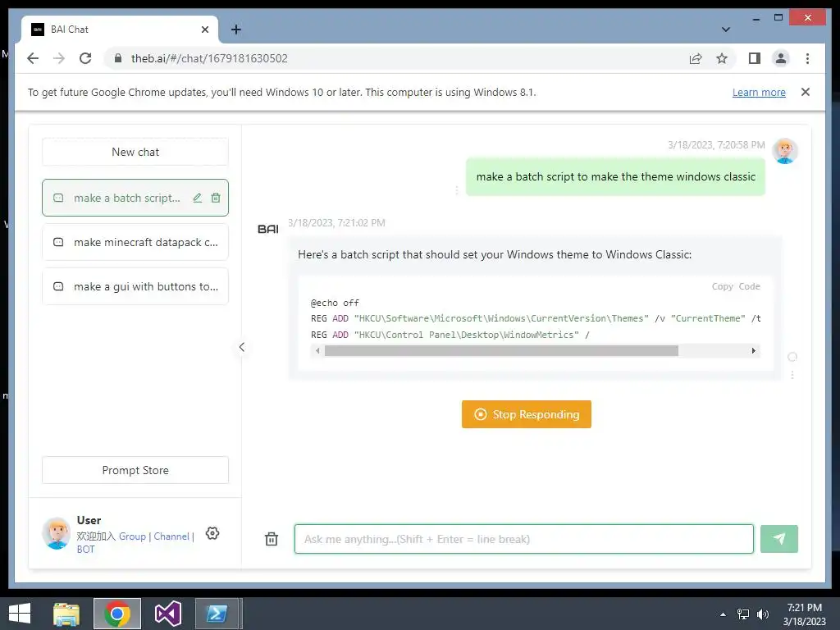Show hidden tray icons arrow
The width and height of the screenshot is (840, 630).
coord(723,614)
